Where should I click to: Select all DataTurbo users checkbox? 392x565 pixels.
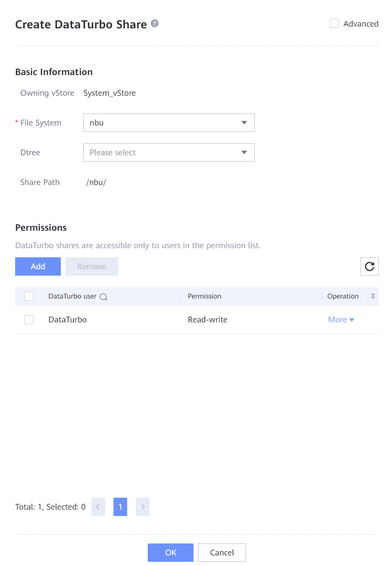[x=29, y=296]
